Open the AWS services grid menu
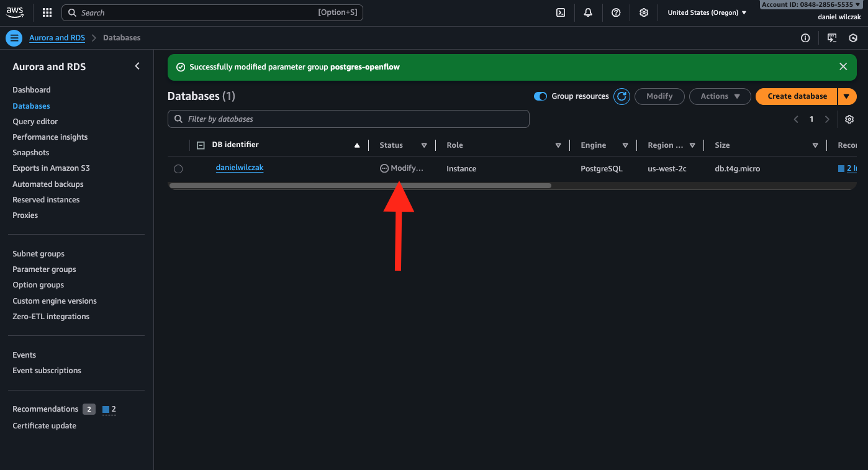 tap(47, 12)
